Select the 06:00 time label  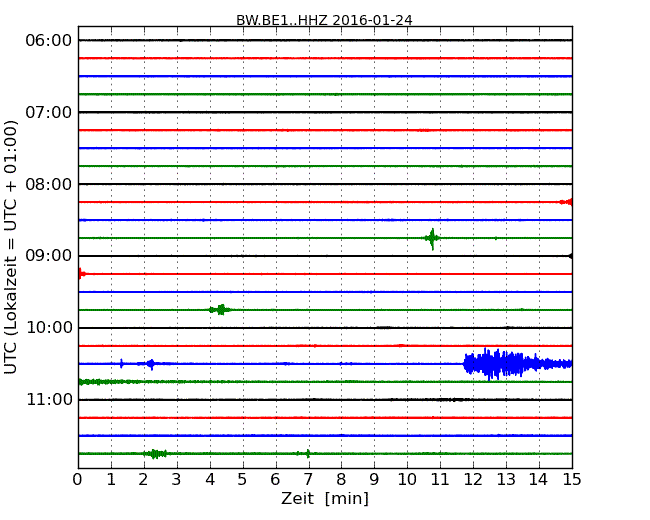(x=49, y=41)
